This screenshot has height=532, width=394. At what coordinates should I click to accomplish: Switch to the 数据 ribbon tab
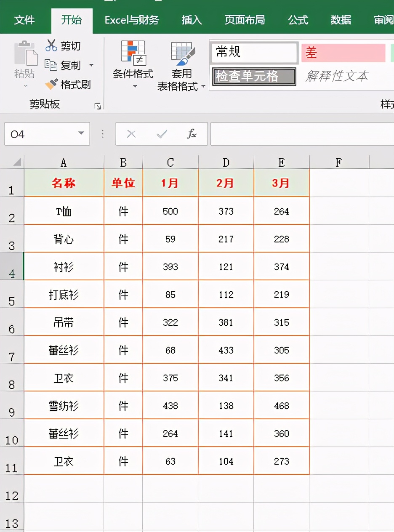[x=340, y=19]
